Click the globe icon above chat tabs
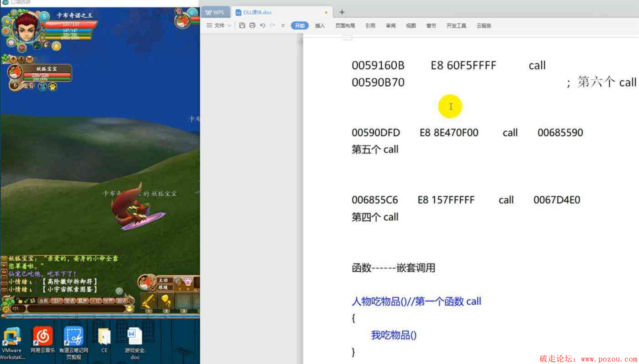Viewport: 639px width, 364px height. (x=119, y=291)
